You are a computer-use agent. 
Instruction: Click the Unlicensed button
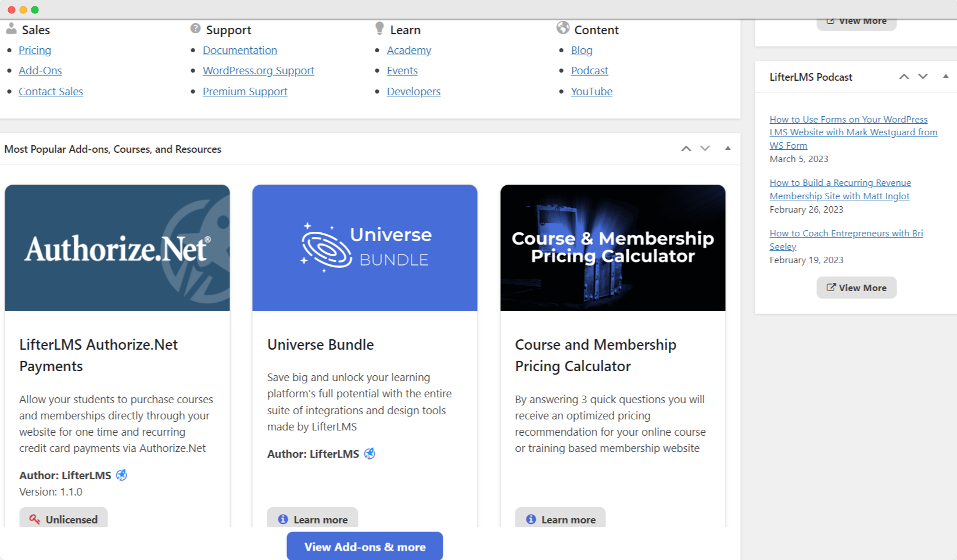[x=63, y=518]
